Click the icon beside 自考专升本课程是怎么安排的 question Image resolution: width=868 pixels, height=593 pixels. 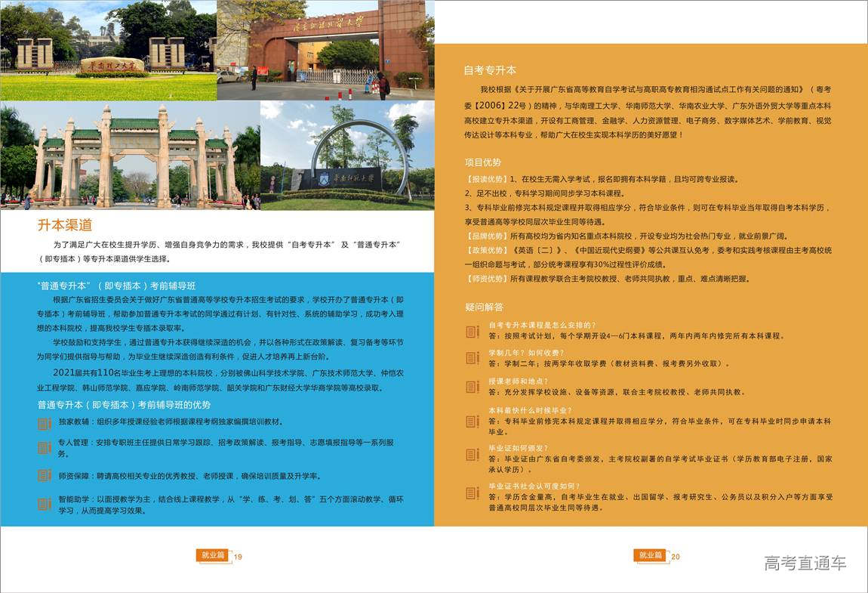coord(472,331)
